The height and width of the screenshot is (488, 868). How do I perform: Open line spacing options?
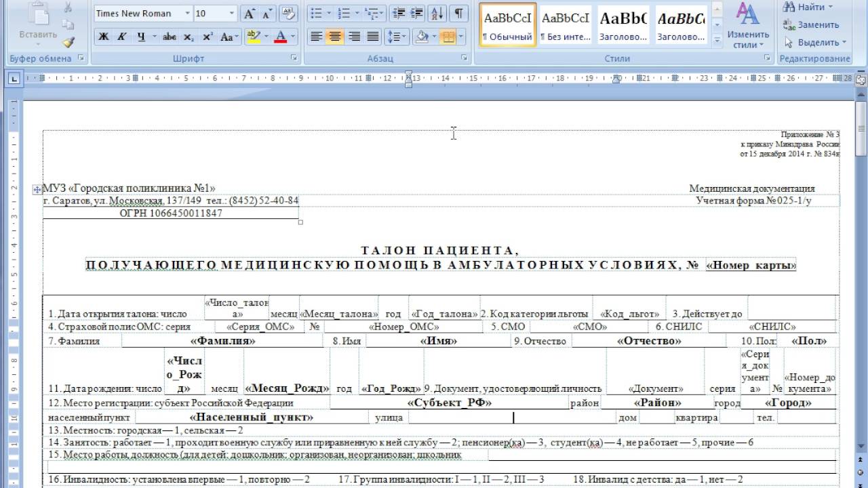pos(396,37)
